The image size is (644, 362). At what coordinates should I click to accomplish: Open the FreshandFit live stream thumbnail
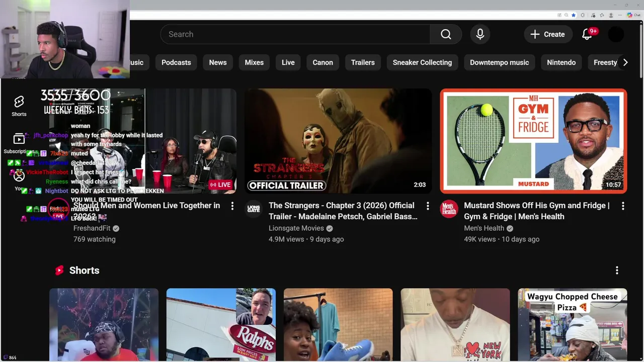[x=143, y=141]
